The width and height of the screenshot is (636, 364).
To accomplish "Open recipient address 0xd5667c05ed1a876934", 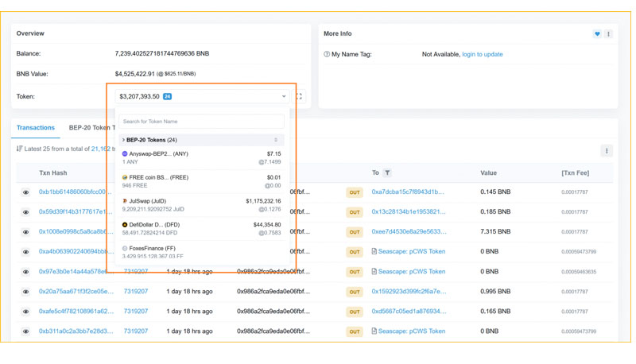I will point(409,312).
